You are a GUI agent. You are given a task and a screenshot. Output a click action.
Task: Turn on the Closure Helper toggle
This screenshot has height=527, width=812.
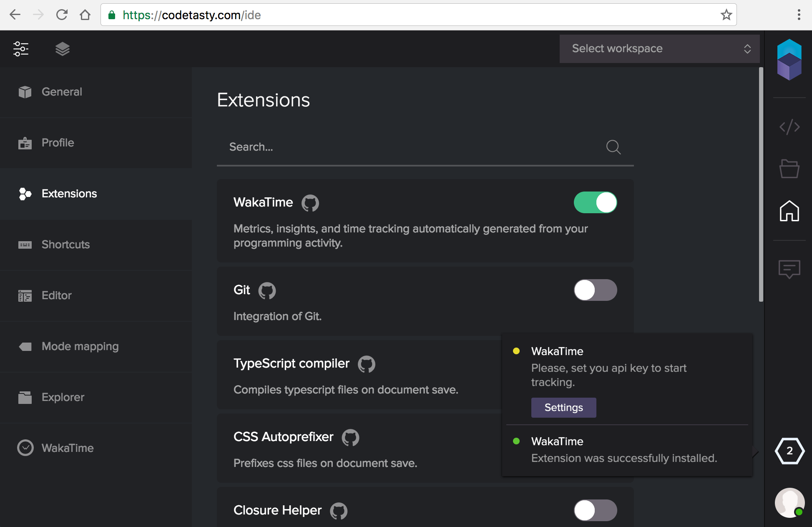[595, 510]
